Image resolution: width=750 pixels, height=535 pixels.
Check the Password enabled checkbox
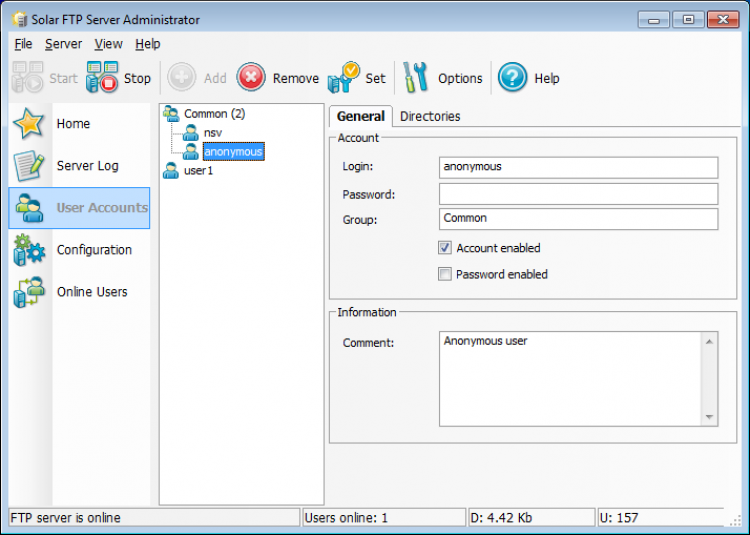tap(445, 274)
